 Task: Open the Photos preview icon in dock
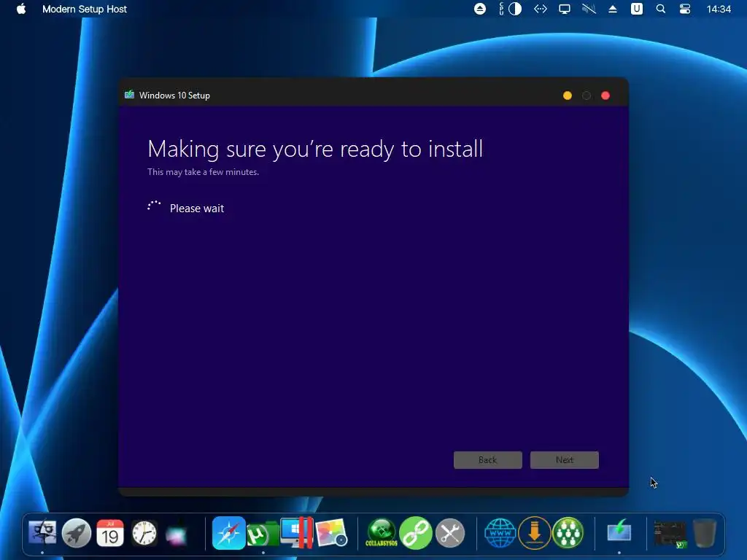[331, 534]
